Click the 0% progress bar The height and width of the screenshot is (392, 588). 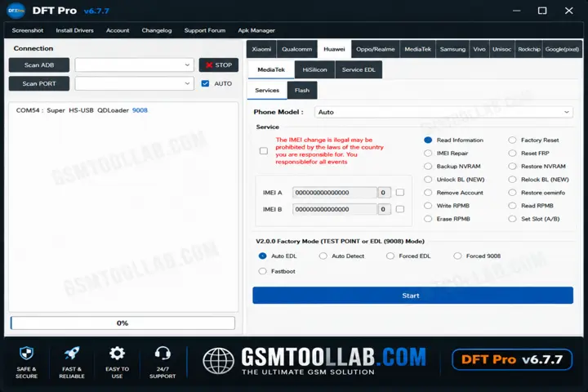click(x=122, y=323)
